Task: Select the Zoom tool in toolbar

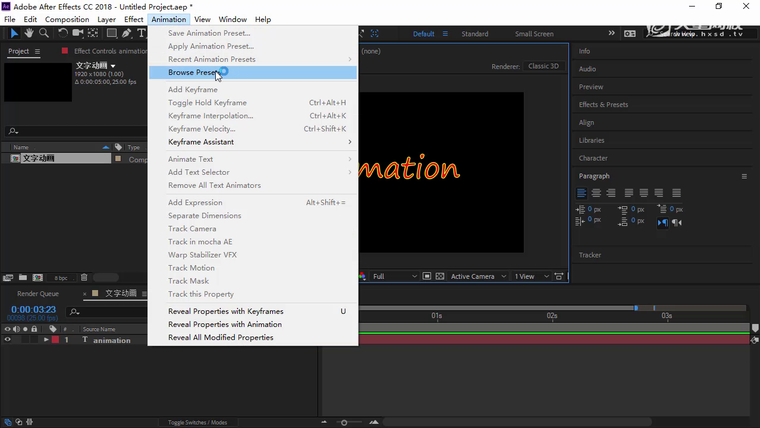Action: [x=44, y=33]
